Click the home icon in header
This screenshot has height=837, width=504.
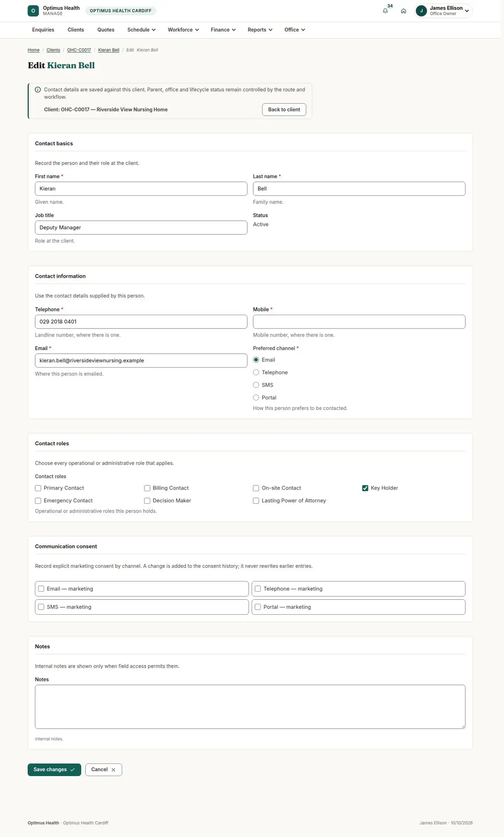[x=404, y=11]
